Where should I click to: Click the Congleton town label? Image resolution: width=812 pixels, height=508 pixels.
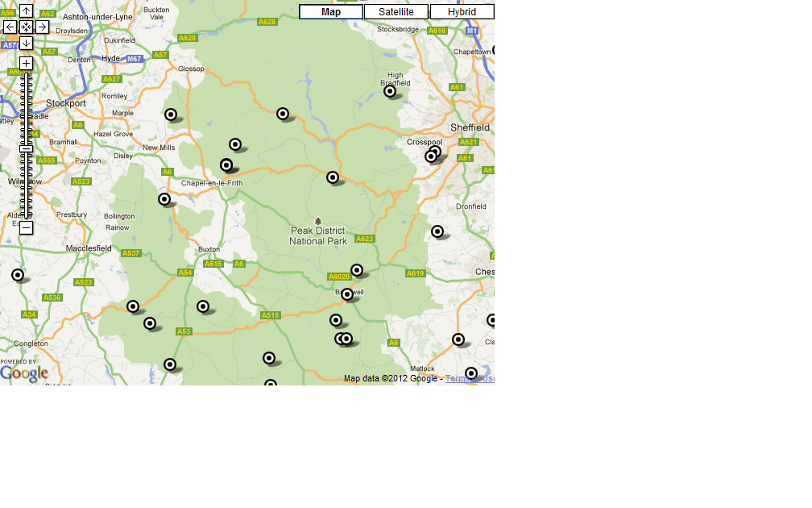pyautogui.click(x=31, y=344)
